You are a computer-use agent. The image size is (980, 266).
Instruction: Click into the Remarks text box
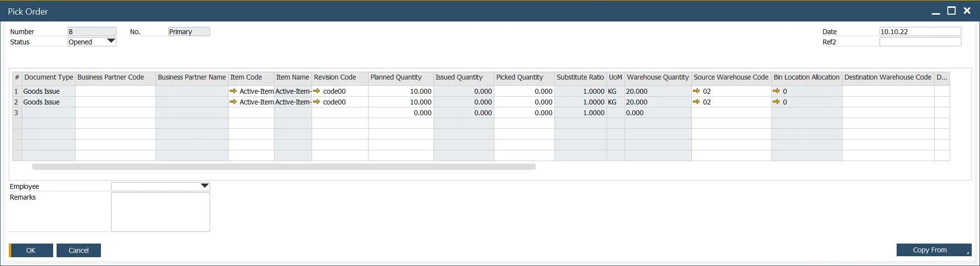click(160, 212)
